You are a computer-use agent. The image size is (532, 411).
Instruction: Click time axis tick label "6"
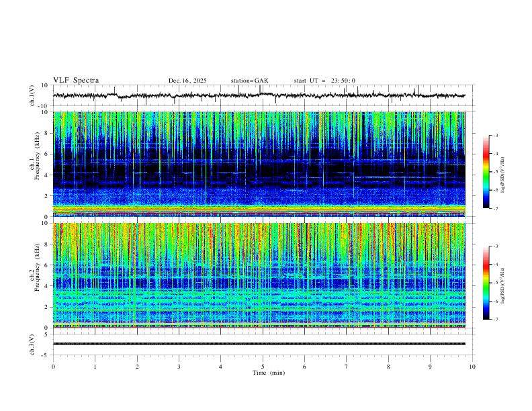(304, 367)
